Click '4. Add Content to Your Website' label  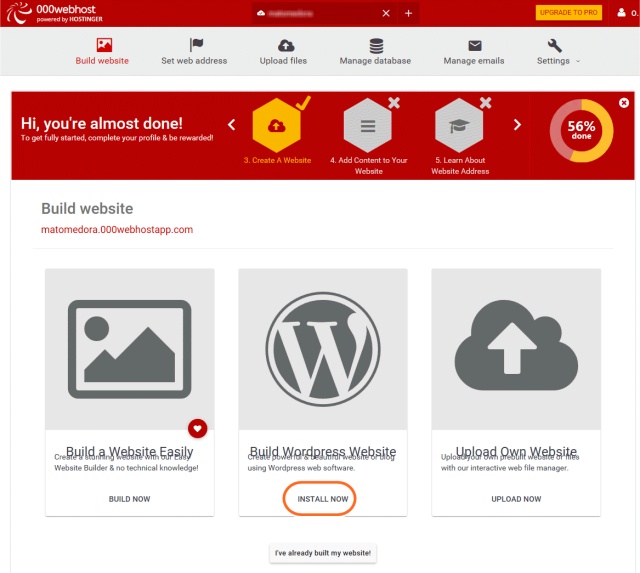point(369,166)
